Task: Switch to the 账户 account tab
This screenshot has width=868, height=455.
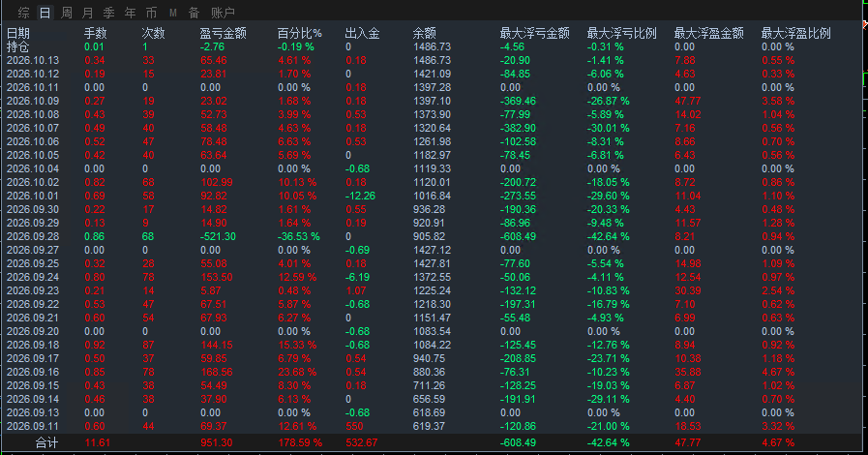Action: point(223,13)
